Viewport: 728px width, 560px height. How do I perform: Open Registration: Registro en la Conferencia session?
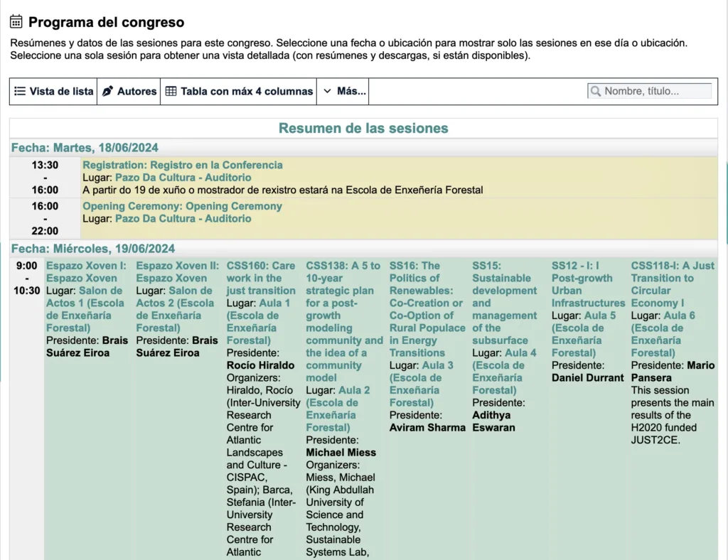(182, 165)
